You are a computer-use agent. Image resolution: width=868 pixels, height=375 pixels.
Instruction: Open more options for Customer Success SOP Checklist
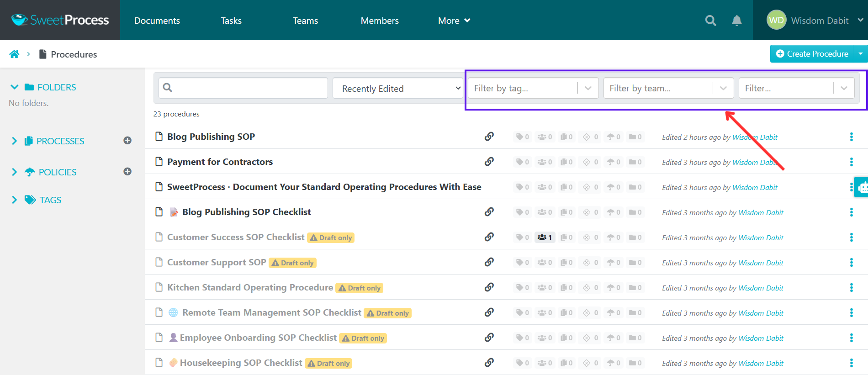851,238
